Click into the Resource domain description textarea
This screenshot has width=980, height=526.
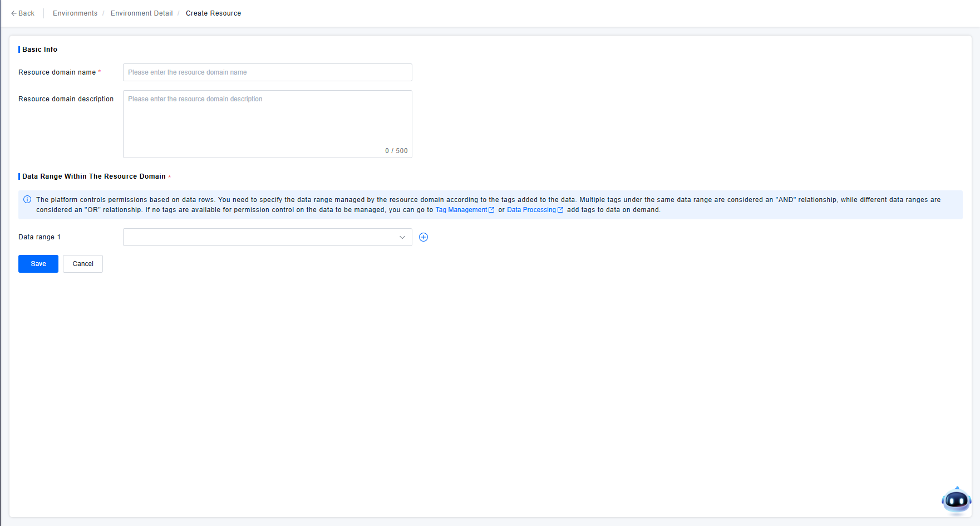[267, 124]
